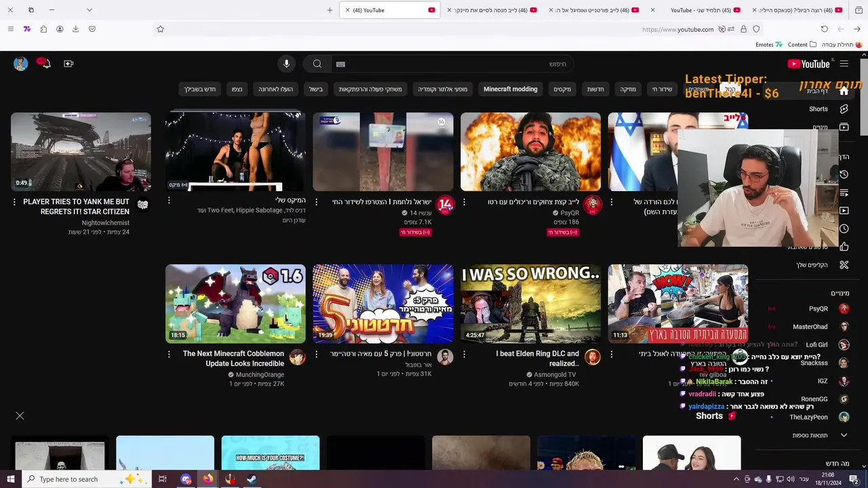The image size is (868, 488).
Task: Open the account avatar menu
Action: click(x=20, y=64)
